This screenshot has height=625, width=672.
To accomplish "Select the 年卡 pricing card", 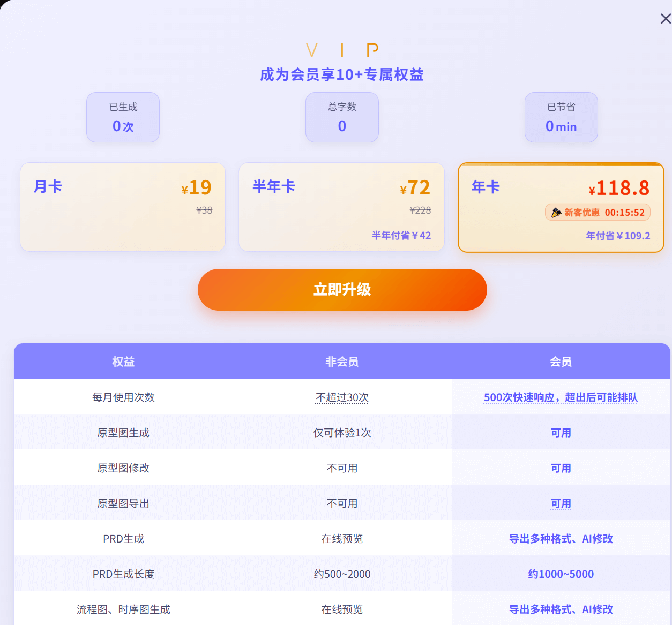I will pos(561,207).
